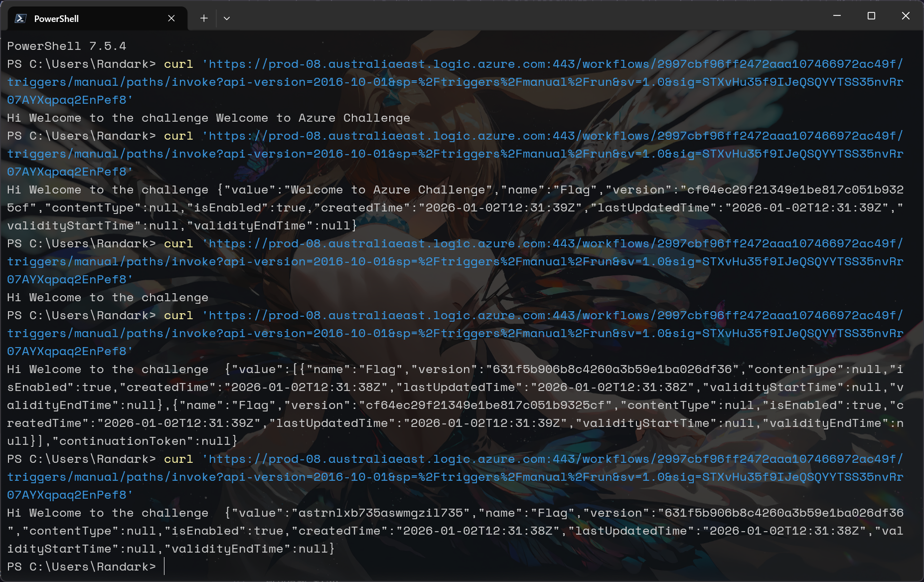Click the "Welcome to Azure Challenge" JSON value

388,190
